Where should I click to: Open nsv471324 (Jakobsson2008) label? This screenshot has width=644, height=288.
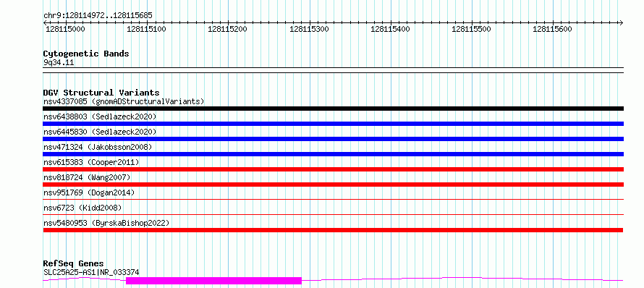click(98, 147)
